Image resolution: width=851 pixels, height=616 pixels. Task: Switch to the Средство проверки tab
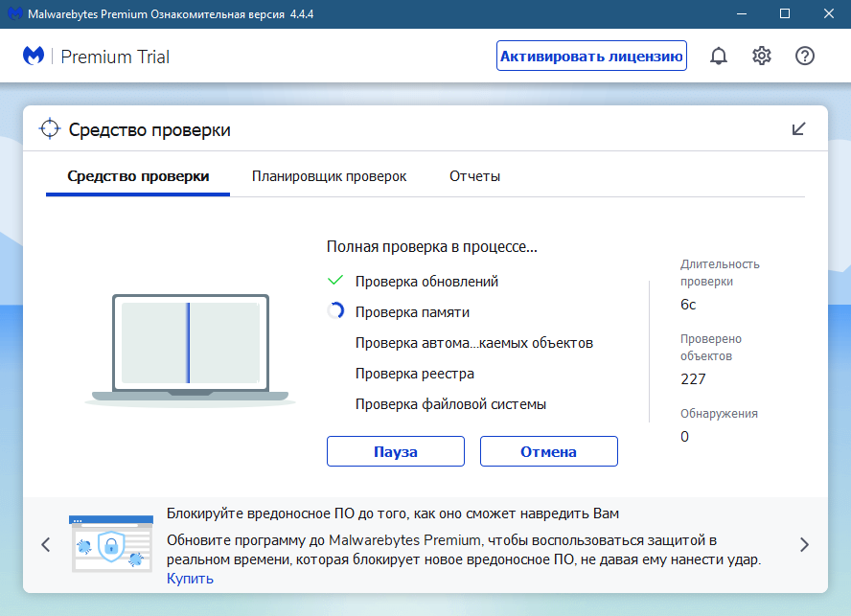[x=138, y=176]
